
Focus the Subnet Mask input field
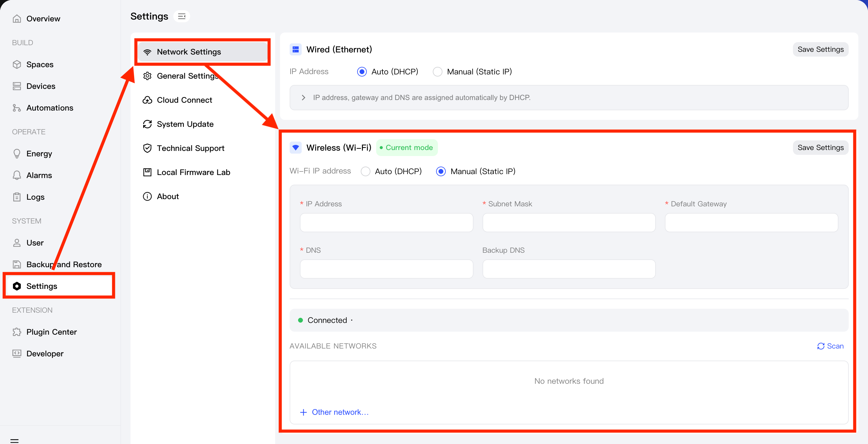569,223
